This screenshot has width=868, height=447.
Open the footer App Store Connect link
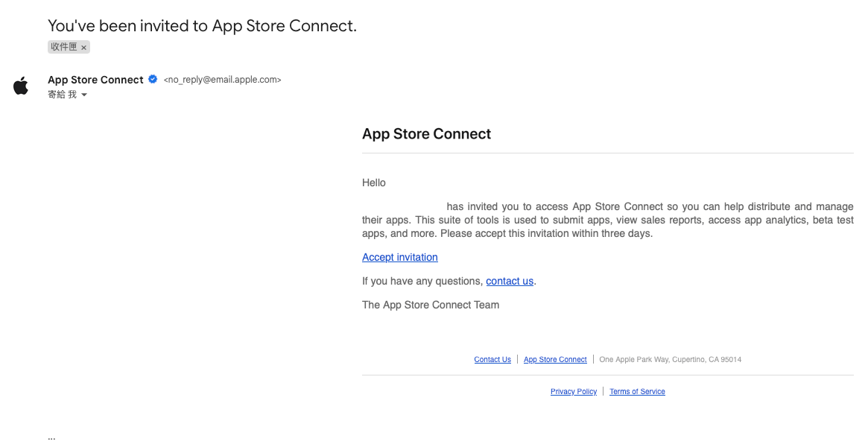pyautogui.click(x=555, y=360)
